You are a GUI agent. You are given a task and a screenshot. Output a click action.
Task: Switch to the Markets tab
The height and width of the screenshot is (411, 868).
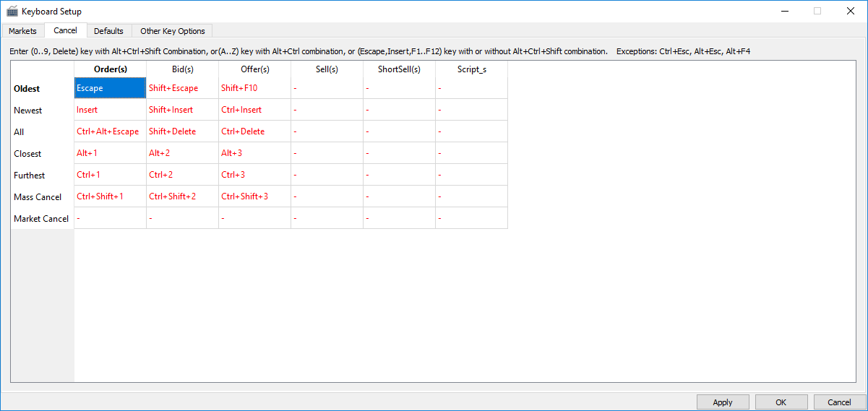22,31
